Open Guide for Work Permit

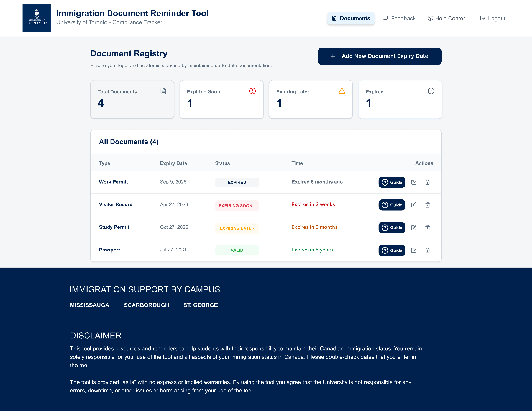click(x=392, y=182)
